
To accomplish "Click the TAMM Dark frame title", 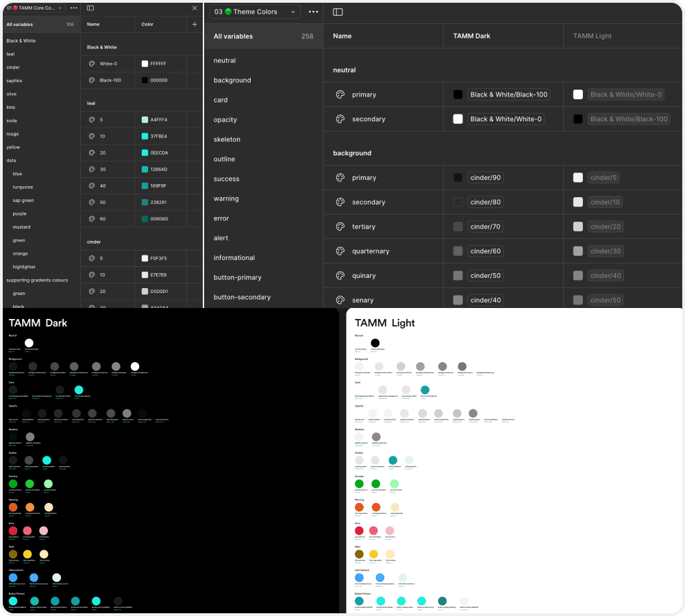I will tap(38, 323).
